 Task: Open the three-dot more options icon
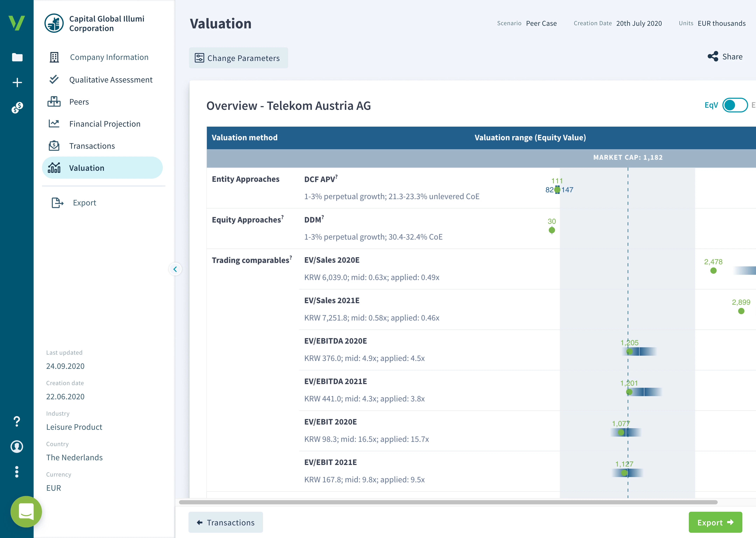point(17,471)
